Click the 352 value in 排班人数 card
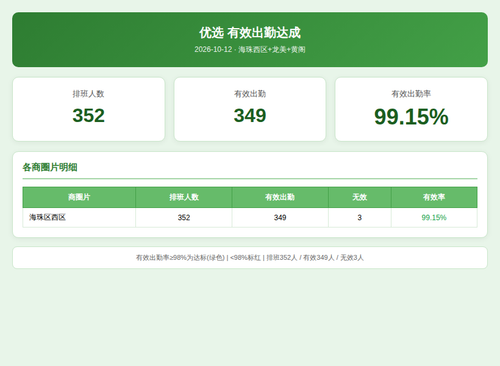 click(89, 116)
